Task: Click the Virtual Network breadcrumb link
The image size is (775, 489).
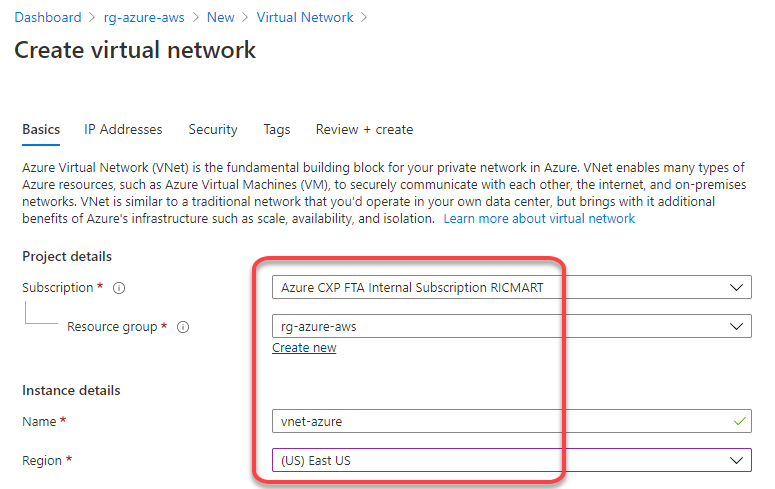Action: click(305, 17)
